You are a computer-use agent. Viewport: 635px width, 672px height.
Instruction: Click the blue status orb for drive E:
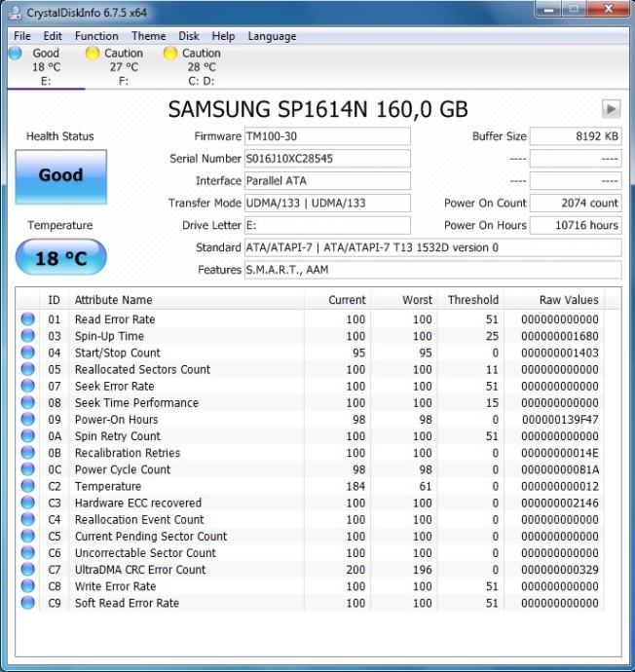click(15, 54)
